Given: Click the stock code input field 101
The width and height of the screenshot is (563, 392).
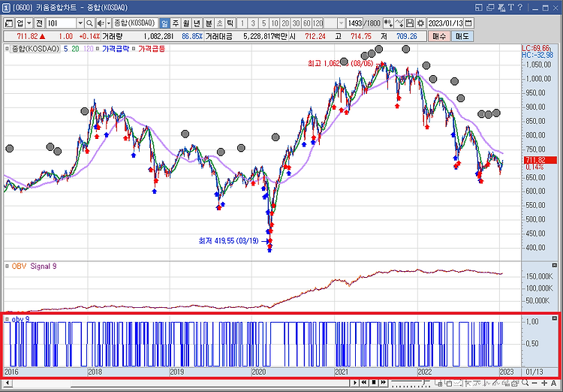Looking at the screenshot, I should [x=61, y=23].
